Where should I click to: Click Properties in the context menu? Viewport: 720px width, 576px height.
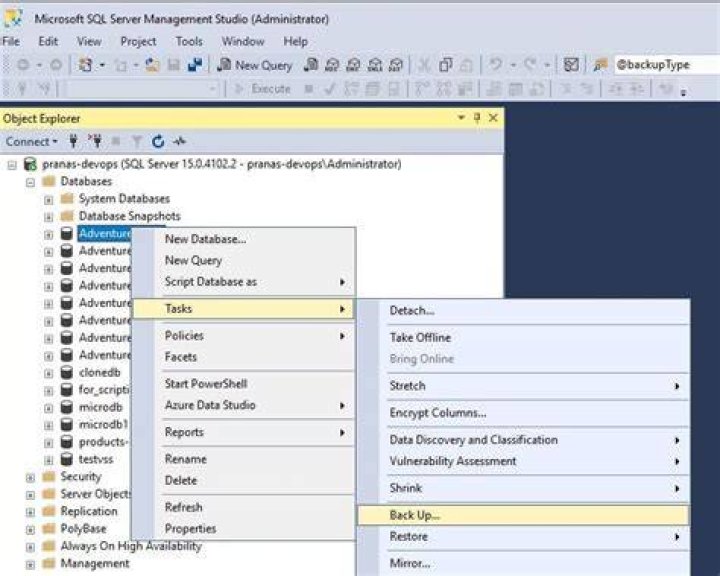click(x=190, y=529)
